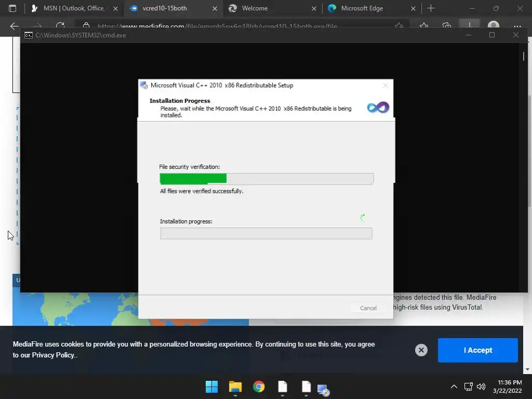Screen dimensions: 532x399
Task: Click 'All files were verified successfully.' text
Action: pos(202,191)
